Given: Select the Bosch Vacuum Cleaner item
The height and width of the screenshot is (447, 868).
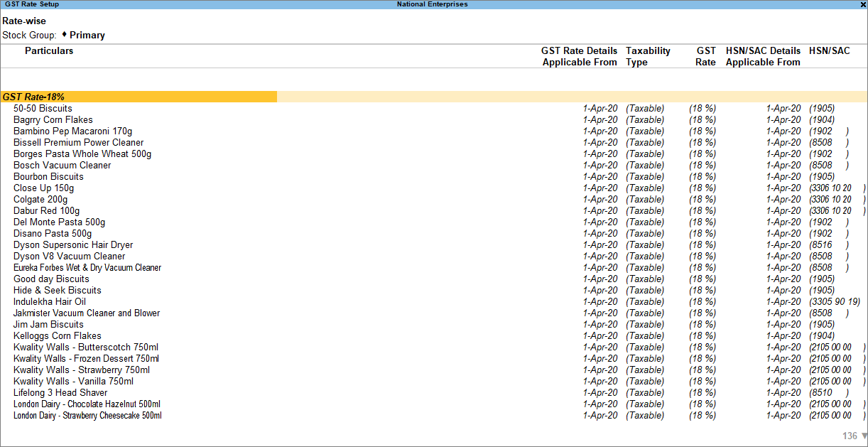Looking at the screenshot, I should (63, 165).
